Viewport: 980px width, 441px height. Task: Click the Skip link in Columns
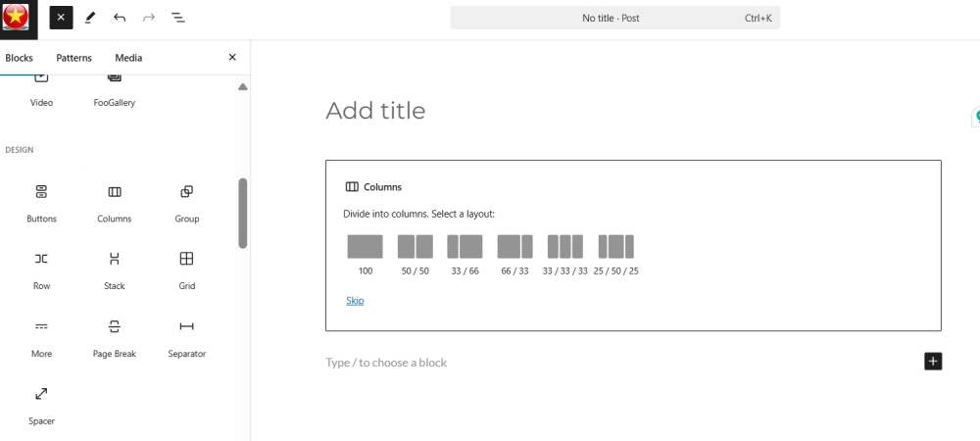pos(355,301)
